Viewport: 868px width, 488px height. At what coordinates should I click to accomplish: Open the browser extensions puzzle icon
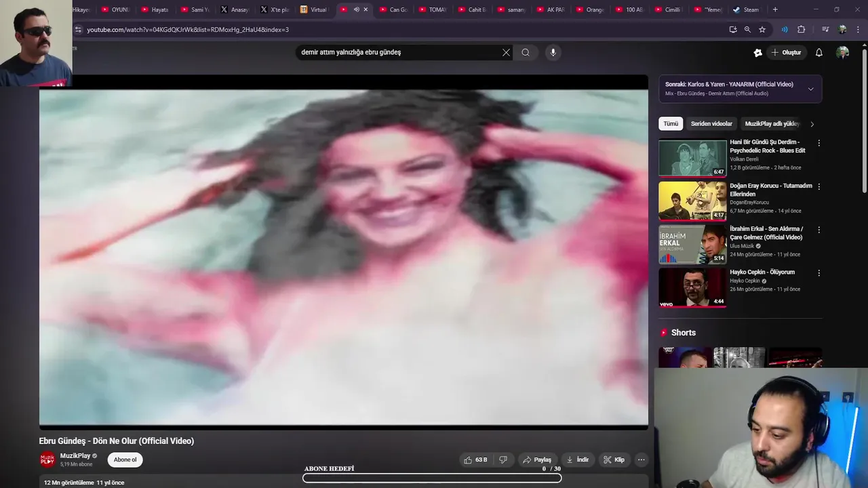801,29
